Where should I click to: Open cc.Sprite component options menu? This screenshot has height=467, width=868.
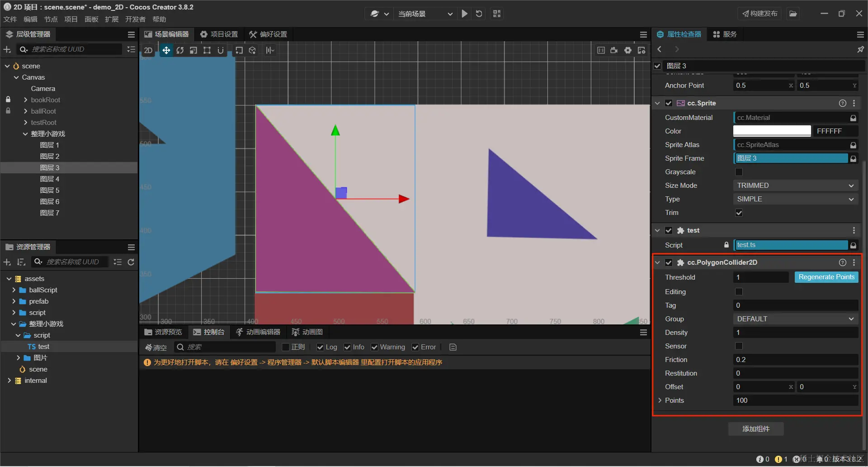[854, 103]
